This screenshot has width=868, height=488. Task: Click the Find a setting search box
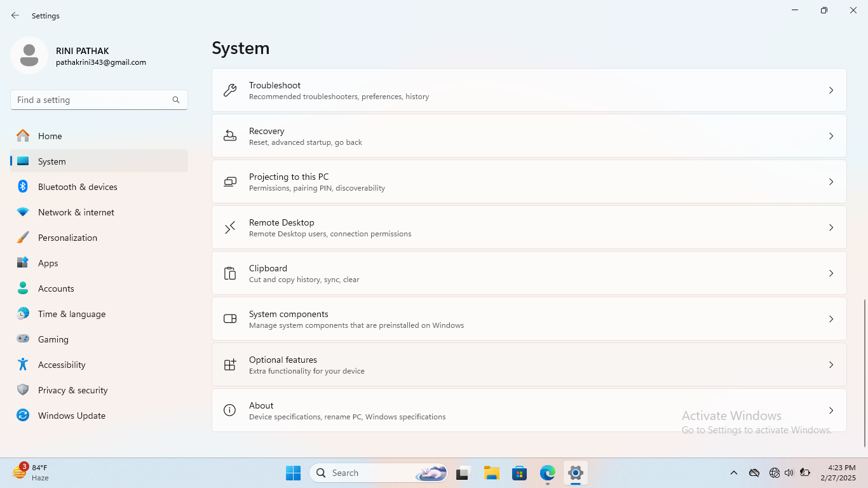coord(93,100)
